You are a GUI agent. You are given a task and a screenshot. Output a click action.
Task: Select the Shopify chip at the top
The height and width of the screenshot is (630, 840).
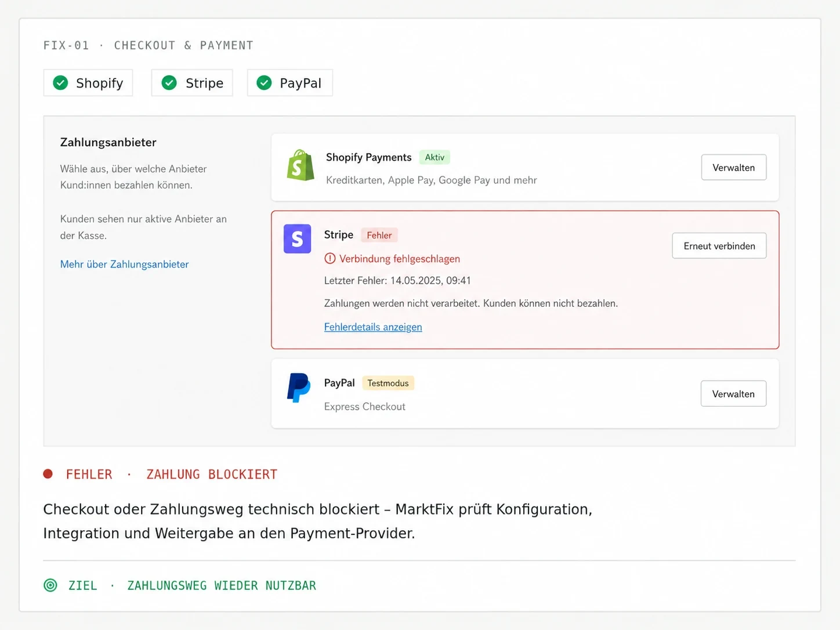(x=88, y=83)
